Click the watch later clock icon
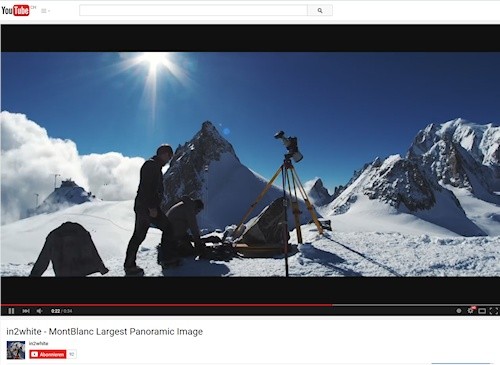Image resolution: width=500 pixels, height=365 pixels. (459, 311)
